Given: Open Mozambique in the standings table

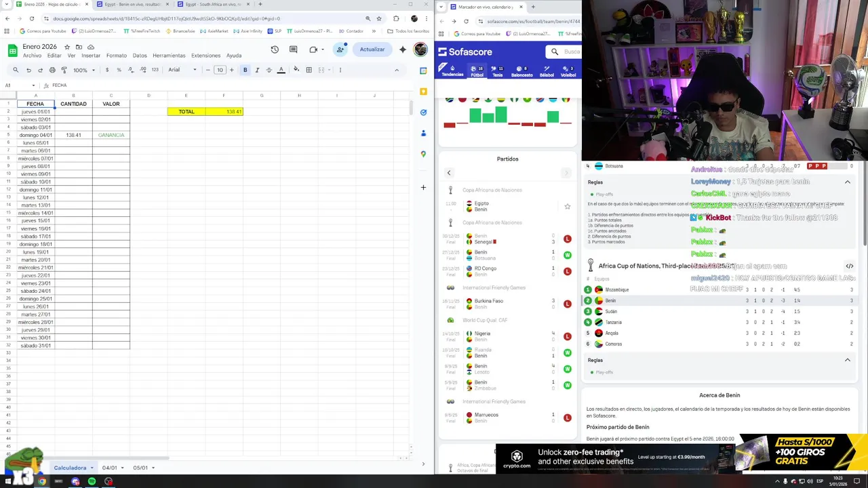Looking at the screenshot, I should 616,290.
